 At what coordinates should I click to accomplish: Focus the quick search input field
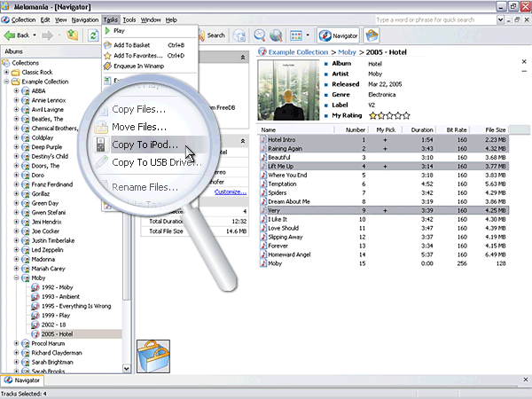coord(435,20)
